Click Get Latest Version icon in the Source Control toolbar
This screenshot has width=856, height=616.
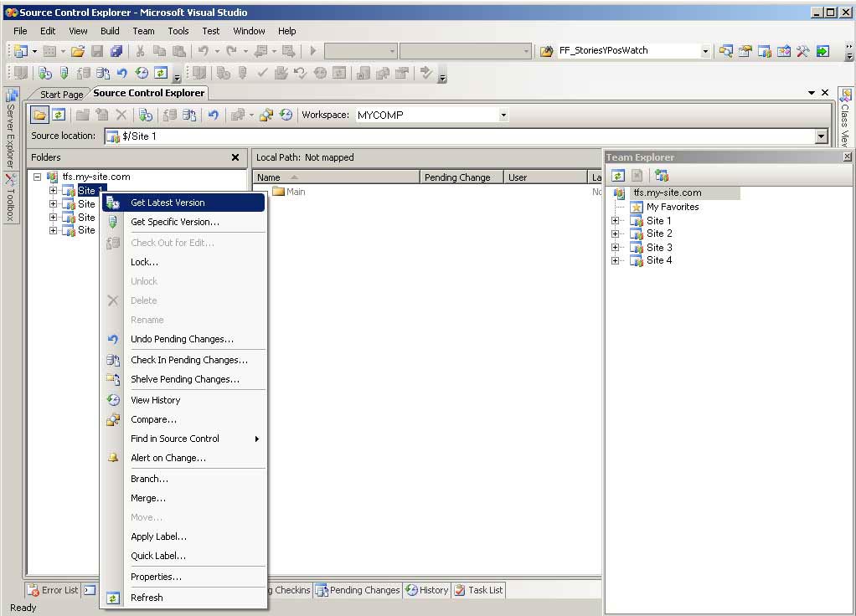(x=45, y=73)
